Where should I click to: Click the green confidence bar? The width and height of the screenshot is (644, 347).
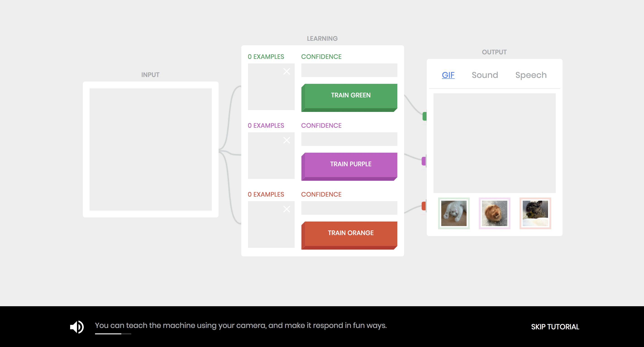click(x=349, y=70)
